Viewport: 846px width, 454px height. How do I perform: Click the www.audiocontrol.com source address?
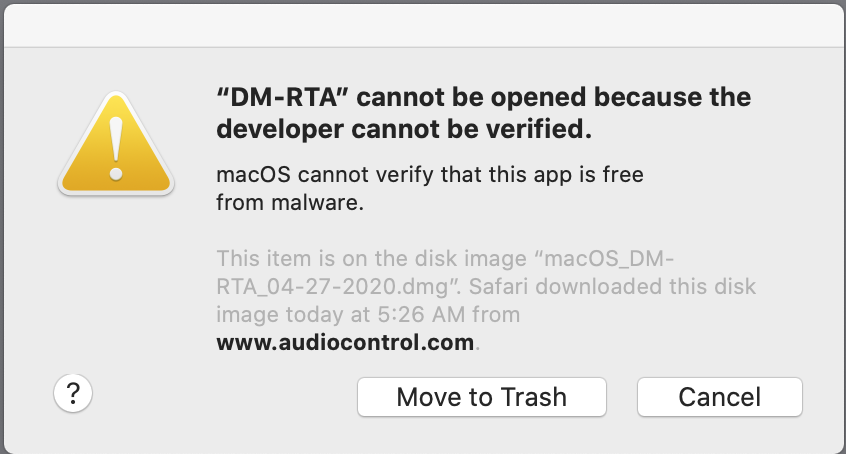(345, 342)
